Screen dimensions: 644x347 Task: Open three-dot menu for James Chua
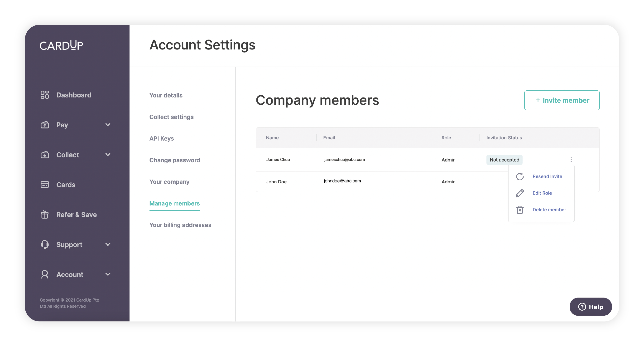(x=571, y=160)
